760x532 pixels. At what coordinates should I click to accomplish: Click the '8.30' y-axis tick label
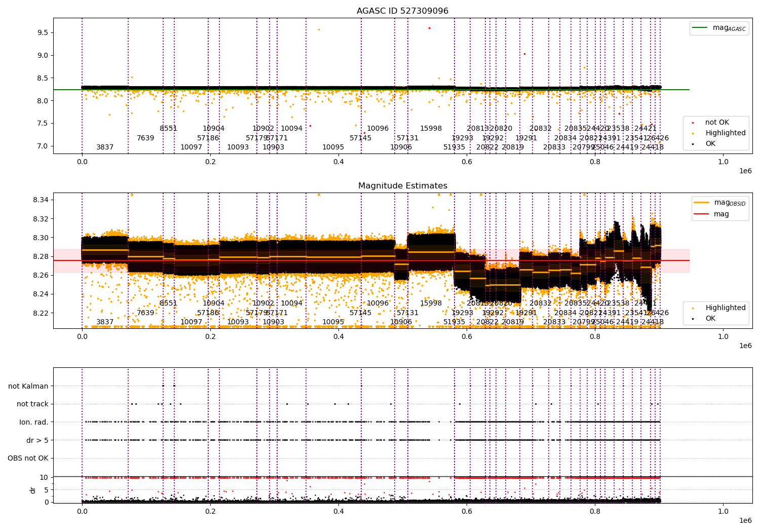(41, 238)
